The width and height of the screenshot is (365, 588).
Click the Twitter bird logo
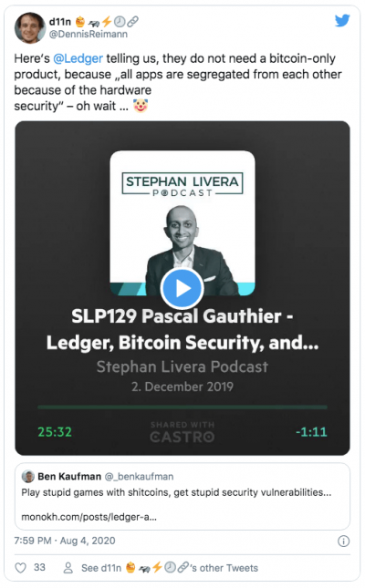click(x=342, y=21)
